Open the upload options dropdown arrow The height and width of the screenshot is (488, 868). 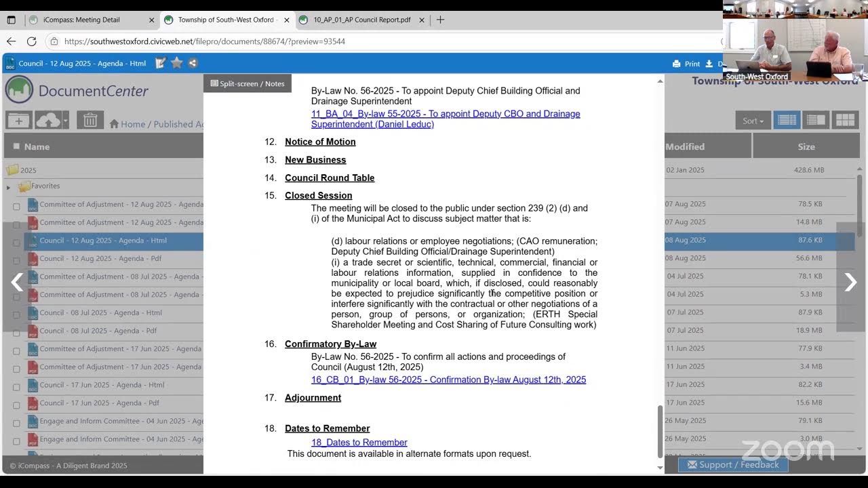[x=65, y=121]
